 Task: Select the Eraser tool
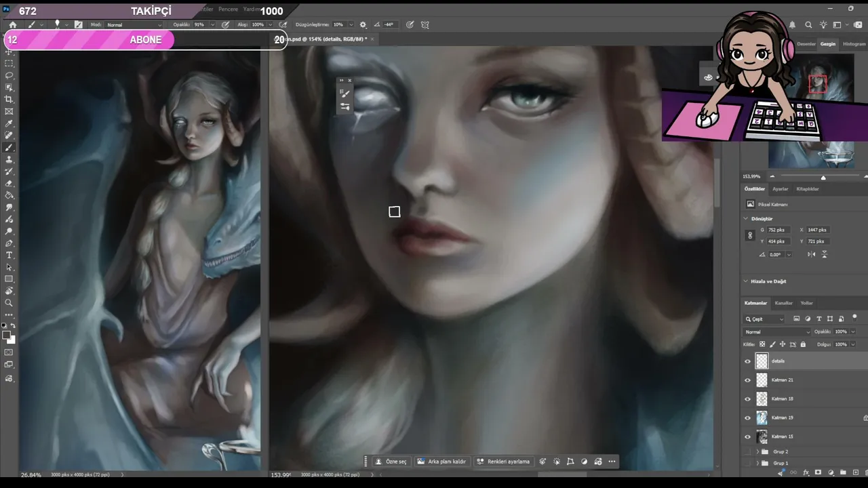pyautogui.click(x=9, y=184)
